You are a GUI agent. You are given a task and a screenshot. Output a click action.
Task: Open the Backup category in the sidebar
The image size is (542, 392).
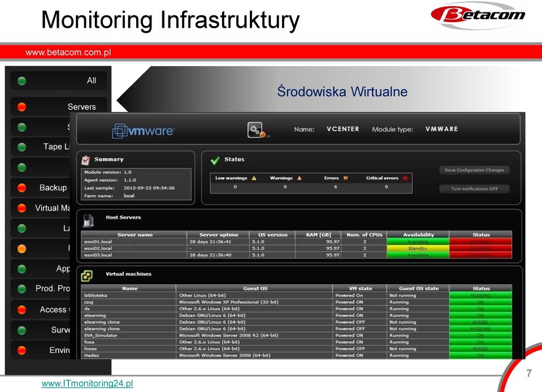tap(40, 188)
